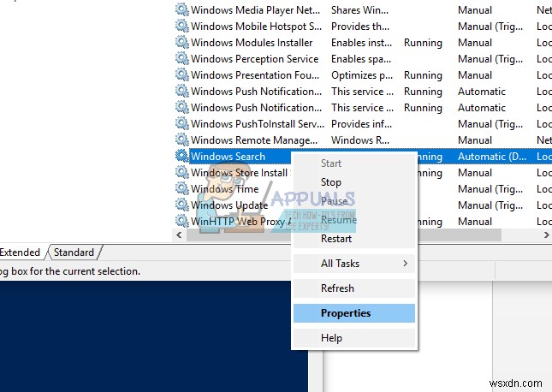Click gear icon beside Windows Remote Management
Screen dimensions: 552x392
point(182,140)
